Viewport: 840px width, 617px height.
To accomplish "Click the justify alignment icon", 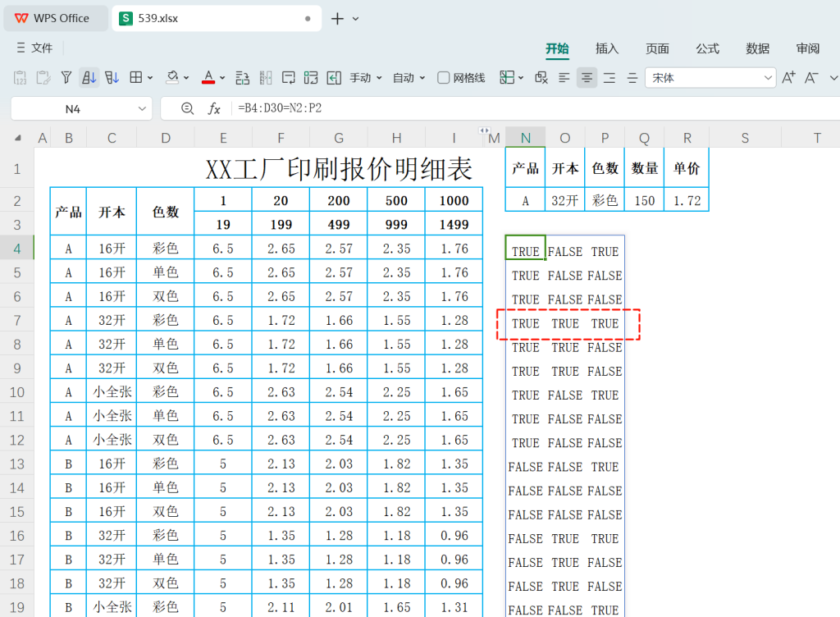I will (632, 78).
